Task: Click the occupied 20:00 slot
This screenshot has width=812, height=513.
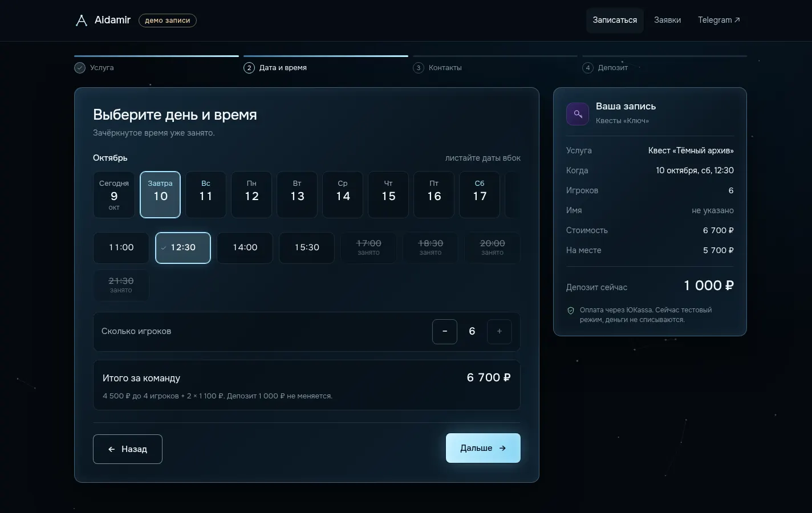Action: tap(493, 248)
